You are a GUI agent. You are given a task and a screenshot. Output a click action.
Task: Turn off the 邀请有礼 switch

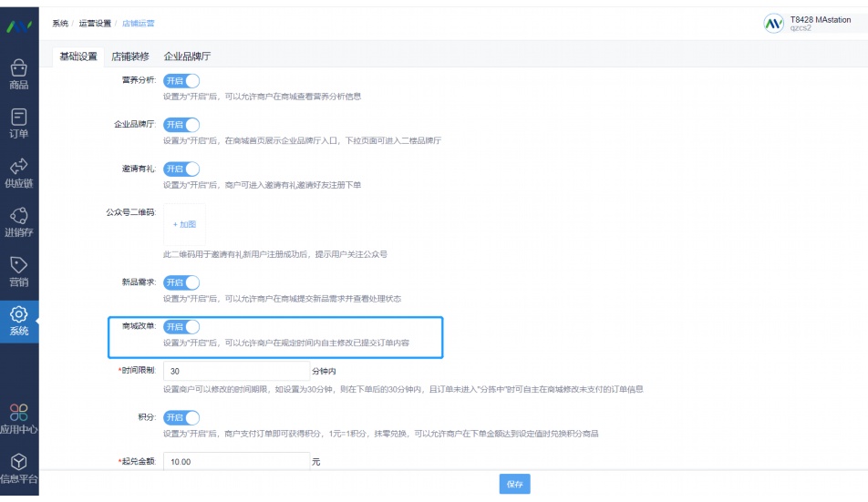tap(181, 169)
